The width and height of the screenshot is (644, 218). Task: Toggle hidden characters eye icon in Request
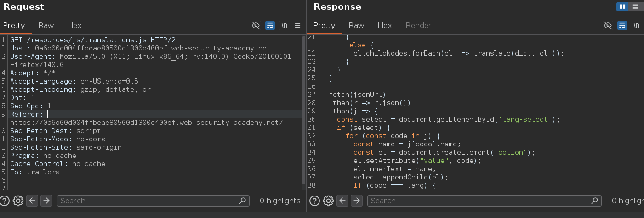click(x=256, y=25)
